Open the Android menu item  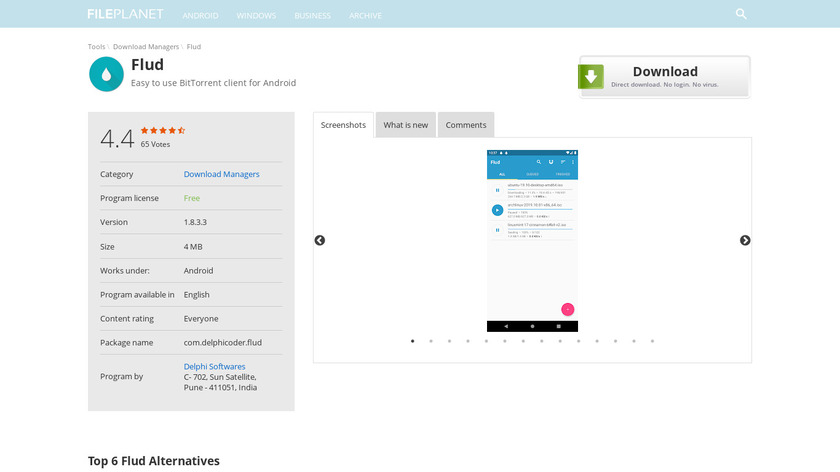tap(200, 16)
